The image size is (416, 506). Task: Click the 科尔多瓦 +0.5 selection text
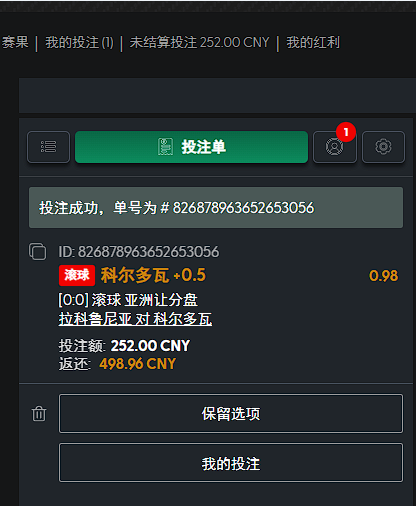153,275
